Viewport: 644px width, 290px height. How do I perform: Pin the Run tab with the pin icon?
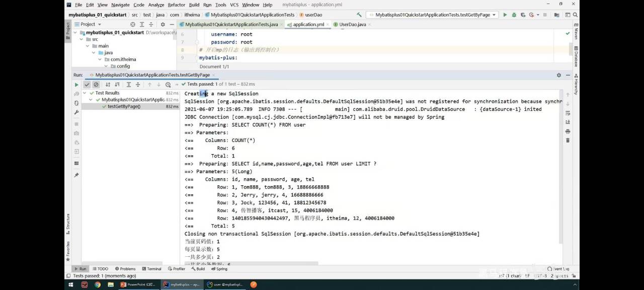[x=76, y=175]
